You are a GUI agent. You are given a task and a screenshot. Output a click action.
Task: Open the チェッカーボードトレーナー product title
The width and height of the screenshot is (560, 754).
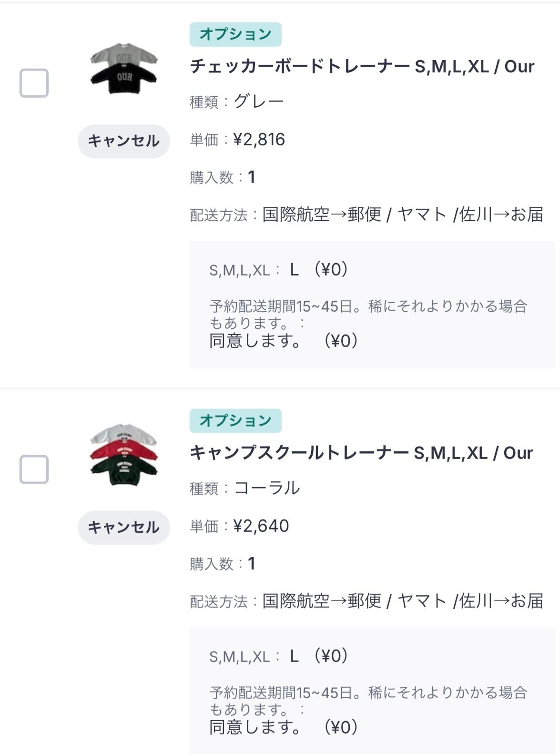click(x=362, y=67)
